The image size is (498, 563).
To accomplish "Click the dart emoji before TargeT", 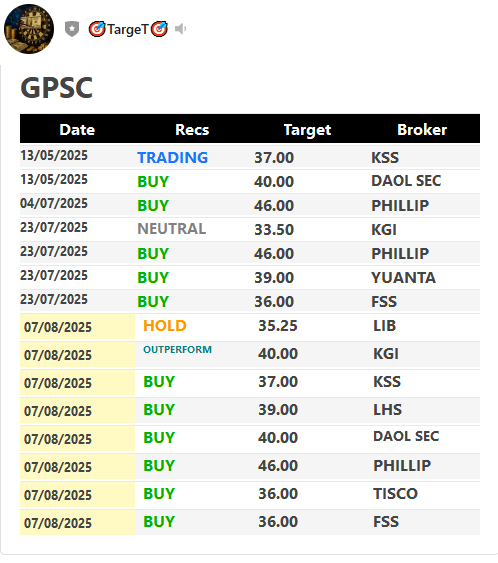I will [x=97, y=29].
